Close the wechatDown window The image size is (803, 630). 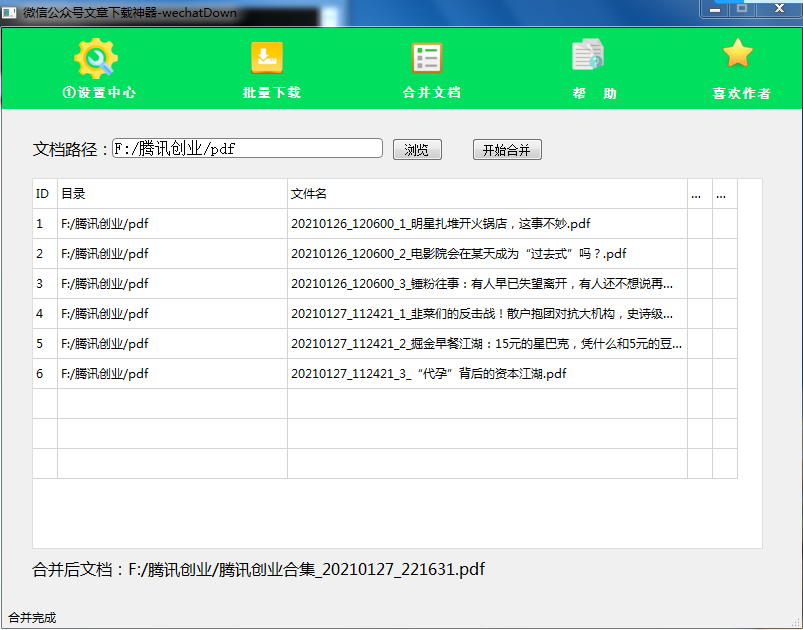click(779, 9)
